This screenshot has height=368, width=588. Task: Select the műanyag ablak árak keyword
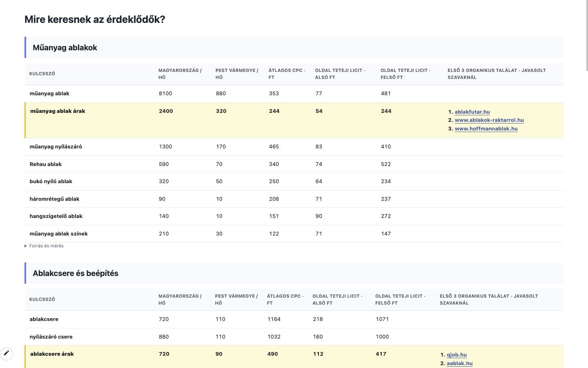(58, 111)
